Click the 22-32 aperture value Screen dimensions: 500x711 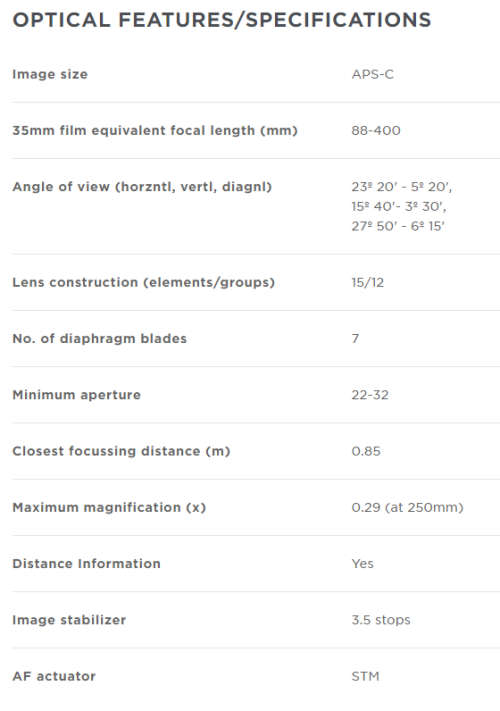click(370, 395)
